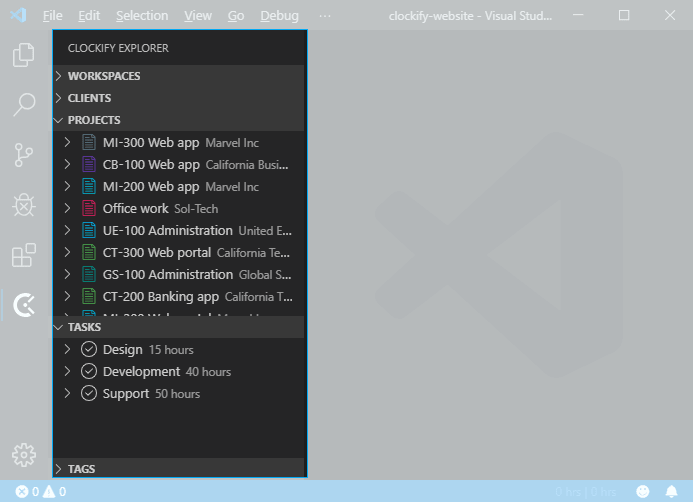Open the Debug menu
The height and width of the screenshot is (502, 693).
pyautogui.click(x=279, y=15)
